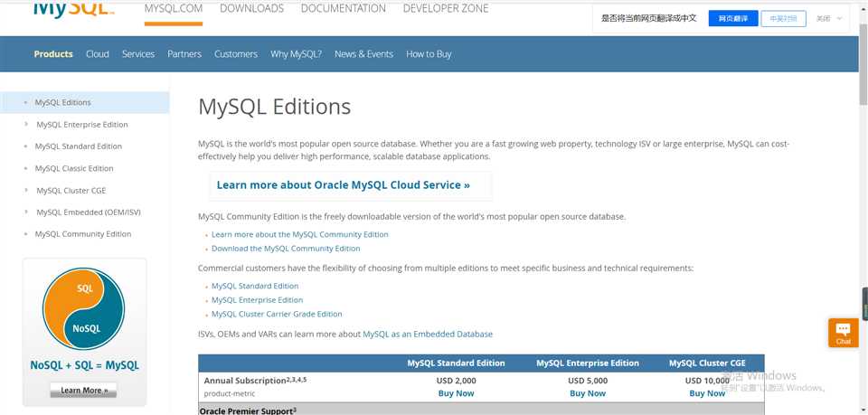Select Customers in the navigation bar
This screenshot has height=415, width=868.
coord(236,53)
